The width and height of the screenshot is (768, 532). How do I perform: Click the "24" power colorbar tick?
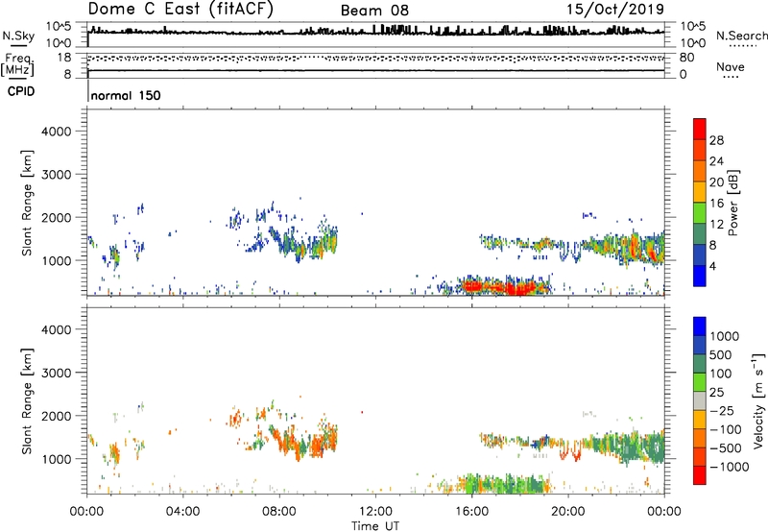(x=716, y=161)
